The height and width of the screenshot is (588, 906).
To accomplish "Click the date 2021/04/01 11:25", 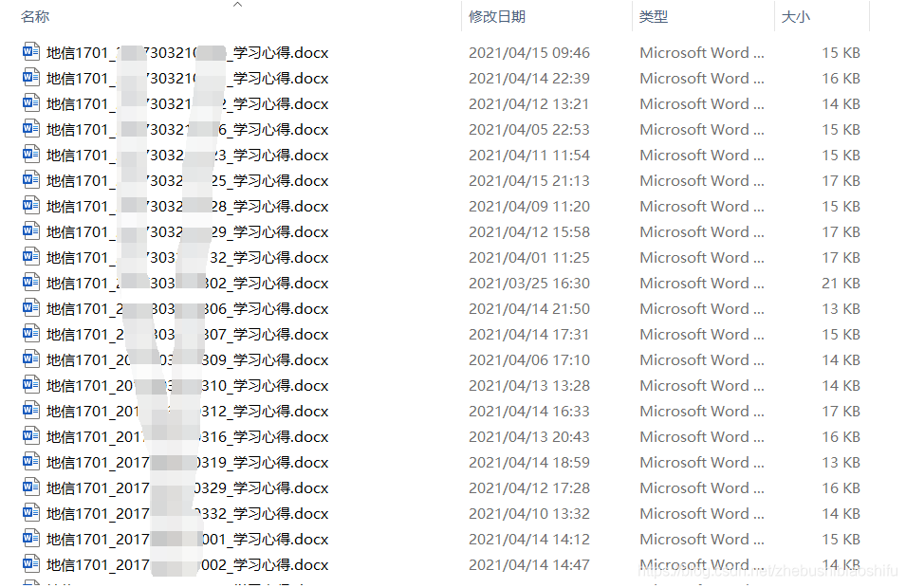I will tap(529, 258).
